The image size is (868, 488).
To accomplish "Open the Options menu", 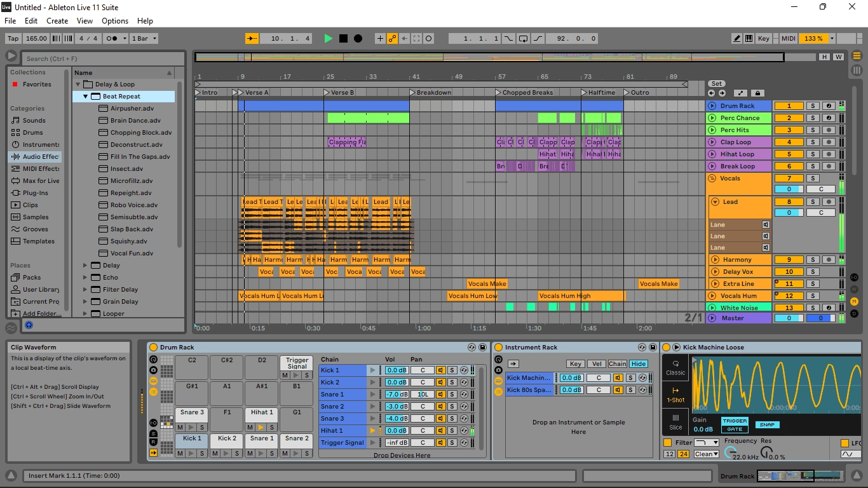I will tap(115, 21).
